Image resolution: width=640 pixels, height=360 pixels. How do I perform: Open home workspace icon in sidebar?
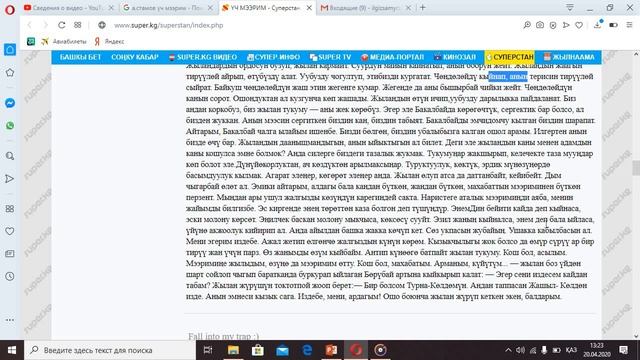coord(10,50)
